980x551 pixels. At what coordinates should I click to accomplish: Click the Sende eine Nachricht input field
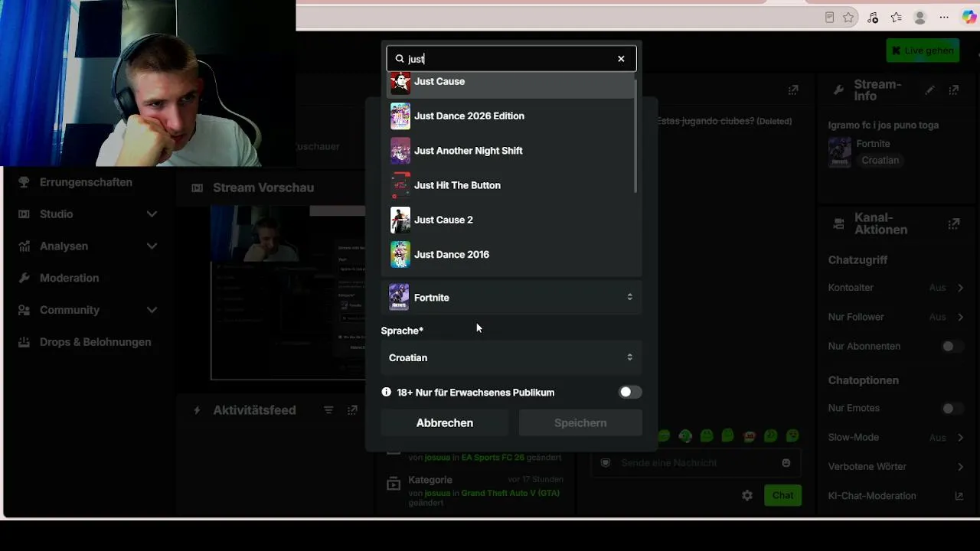(697, 463)
